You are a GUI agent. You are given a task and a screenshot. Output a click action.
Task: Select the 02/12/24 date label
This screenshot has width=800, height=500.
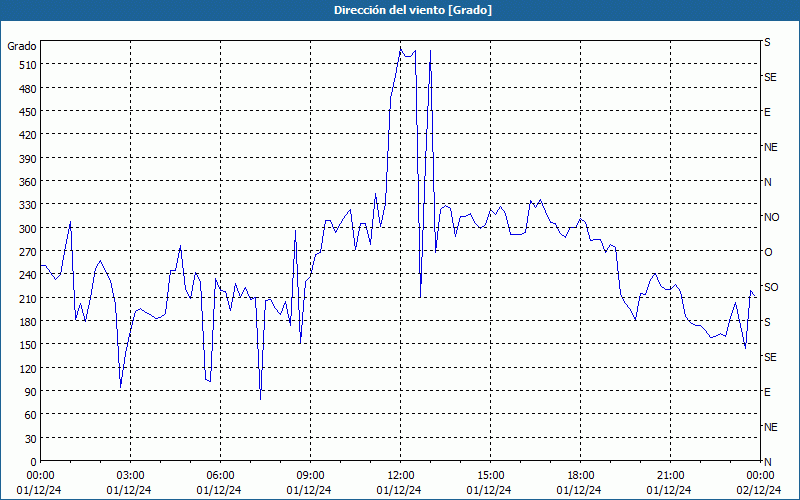coord(759,490)
